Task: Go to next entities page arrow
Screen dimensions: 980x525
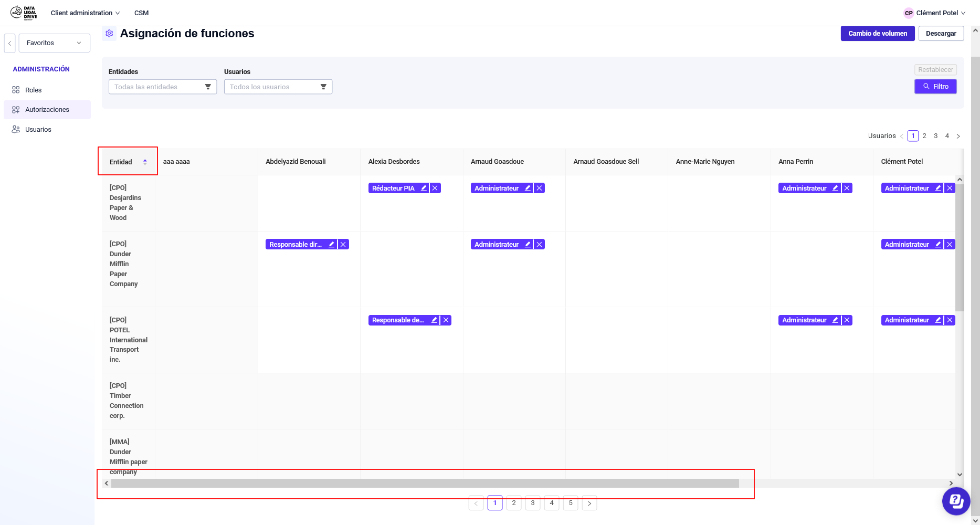Action: coord(589,503)
